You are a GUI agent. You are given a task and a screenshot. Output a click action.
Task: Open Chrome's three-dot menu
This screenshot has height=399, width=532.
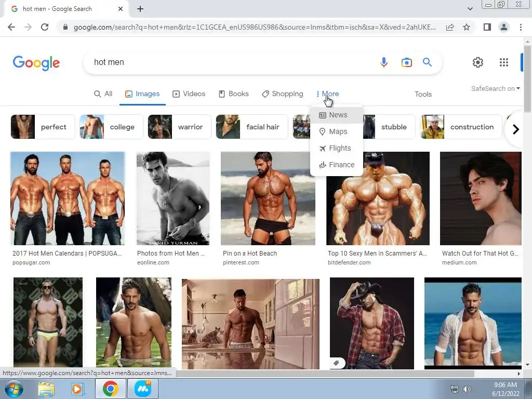(521, 27)
